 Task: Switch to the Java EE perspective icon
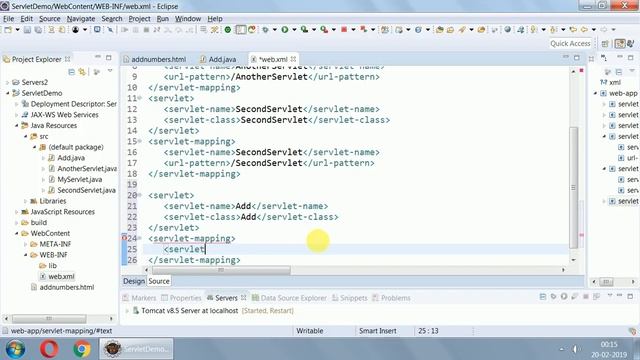(x=620, y=44)
